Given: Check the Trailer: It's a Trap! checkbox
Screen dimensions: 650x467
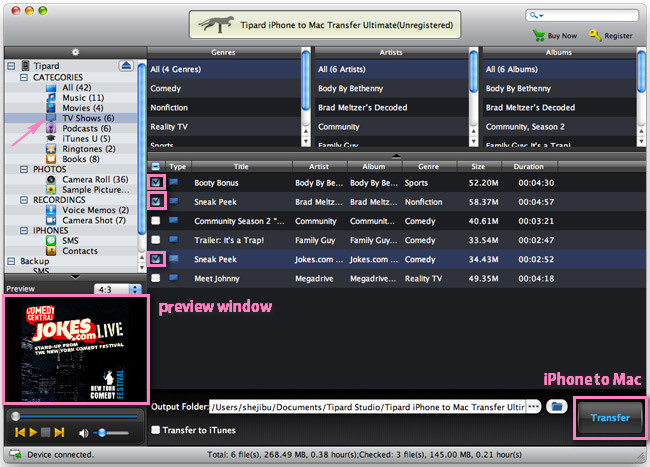Looking at the screenshot, I should click(x=156, y=240).
